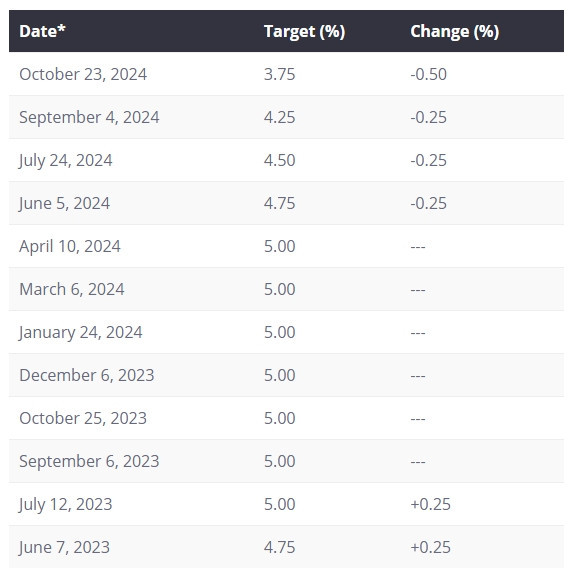Click the -0.50 change value
The image size is (577, 568).
tap(429, 74)
